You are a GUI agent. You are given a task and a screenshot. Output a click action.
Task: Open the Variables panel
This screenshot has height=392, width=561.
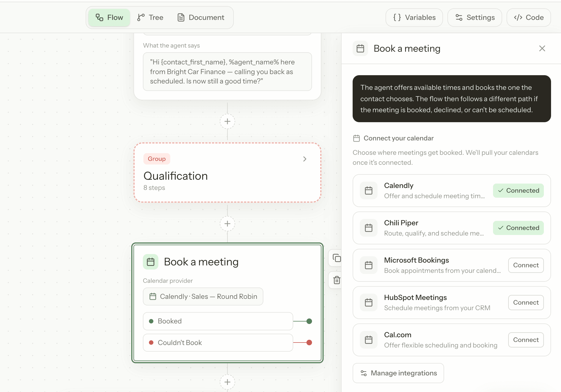pyautogui.click(x=414, y=17)
